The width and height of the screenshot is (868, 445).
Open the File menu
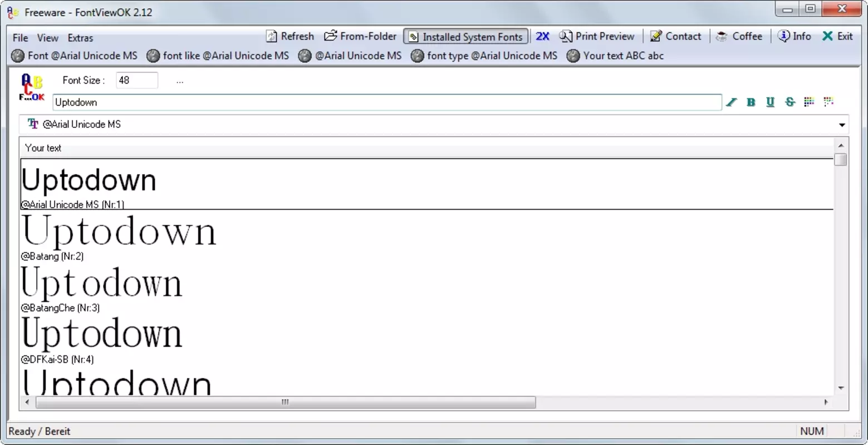tap(20, 38)
